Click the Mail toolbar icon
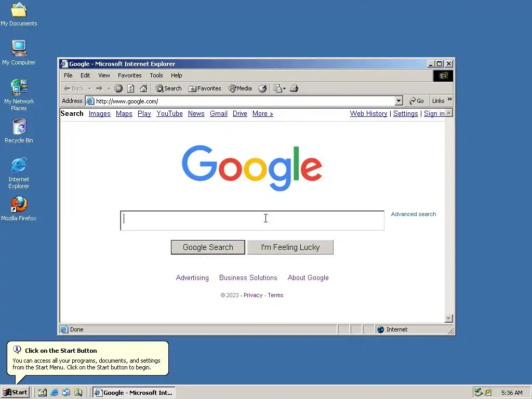Viewport: 532px width, 399px height. click(277, 88)
